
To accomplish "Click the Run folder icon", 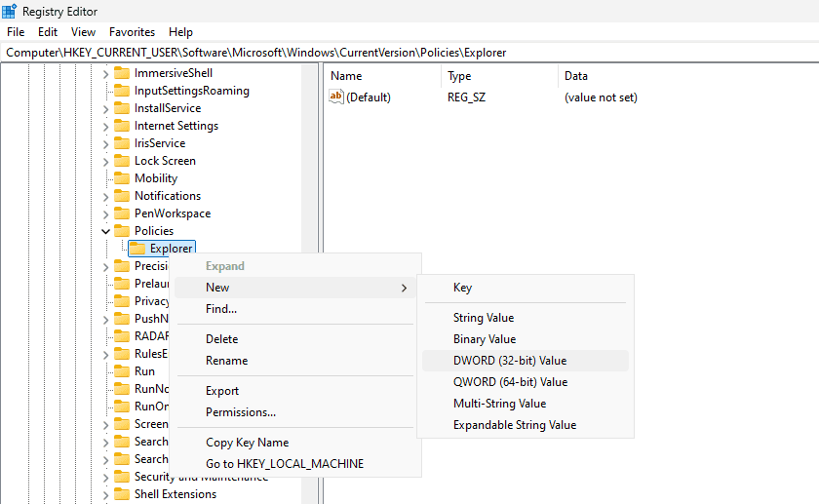I will point(122,371).
